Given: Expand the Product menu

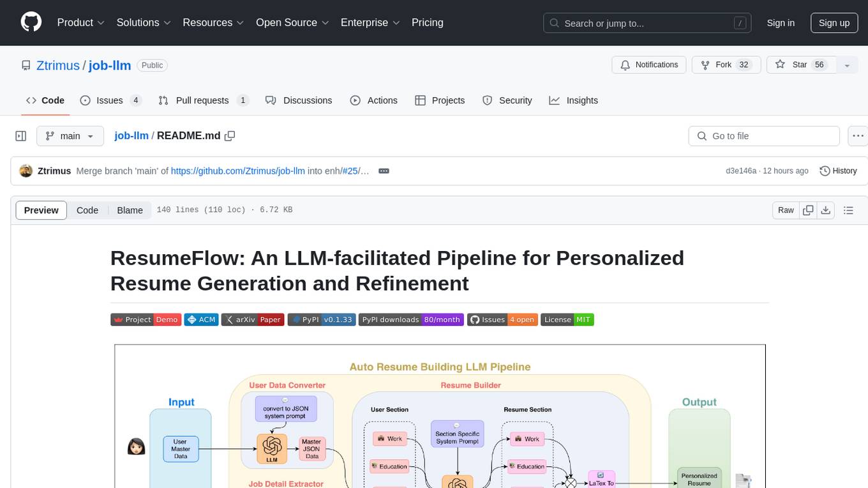Looking at the screenshot, I should point(81,22).
